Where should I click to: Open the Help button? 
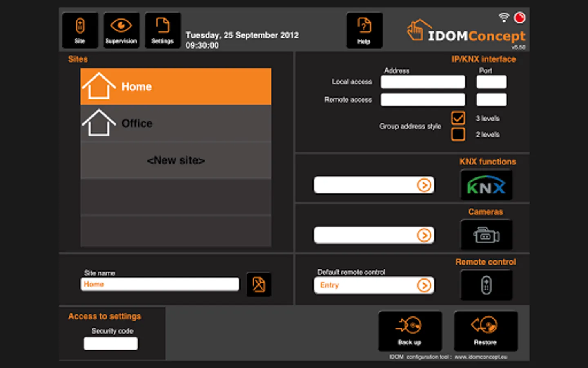[364, 31]
